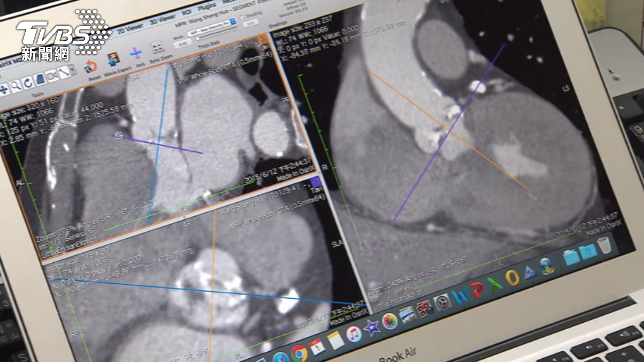This screenshot has height=362, width=644.
Task: Click the Sync Zoom icon
Action: (157, 48)
